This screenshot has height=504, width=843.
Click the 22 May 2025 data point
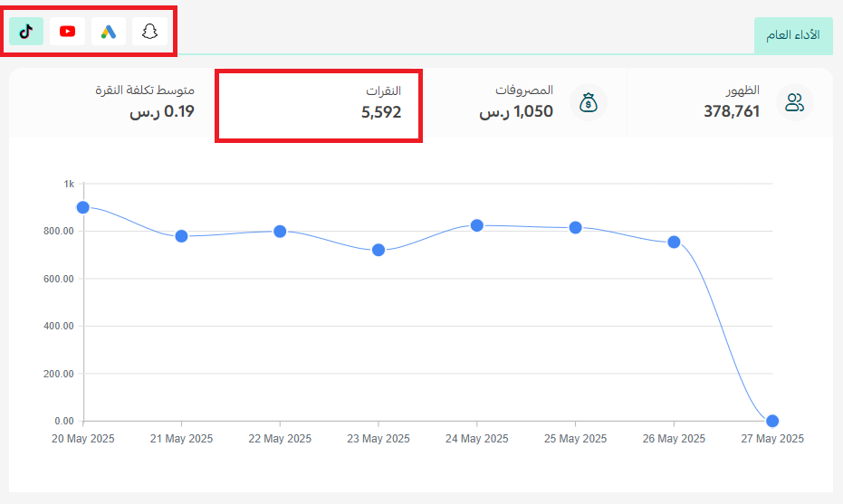280,231
